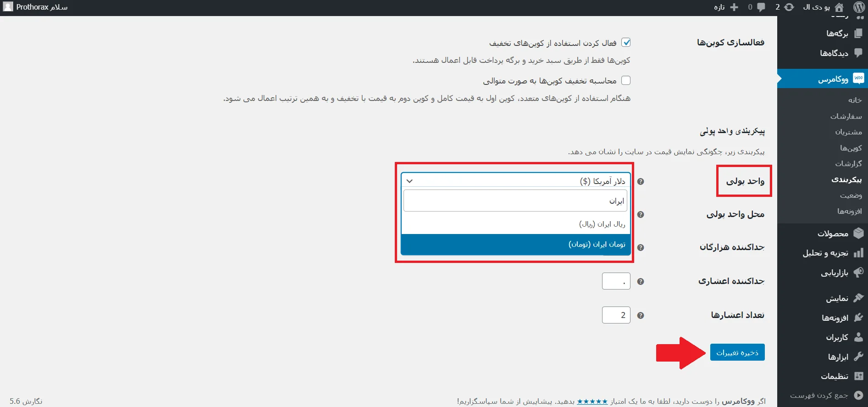Image resolution: width=868 pixels, height=407 pixels.
Task: Go to مشتریان customers submenu
Action: coord(848,132)
